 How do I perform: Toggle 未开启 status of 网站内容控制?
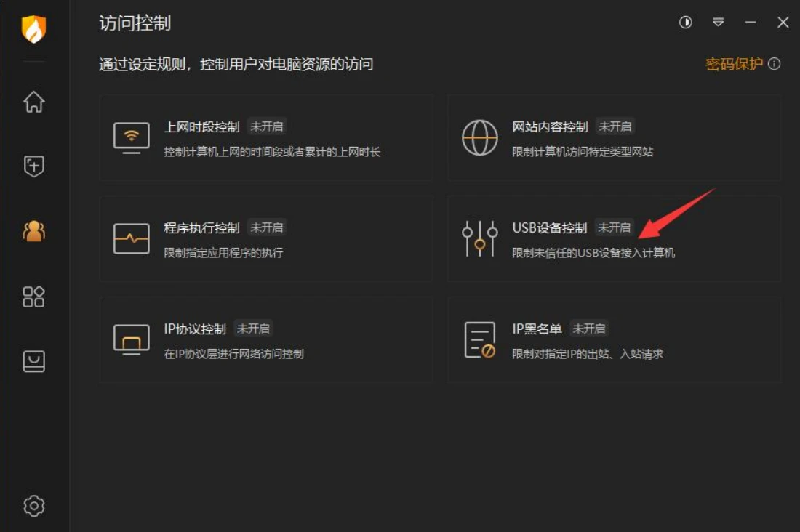coord(615,126)
